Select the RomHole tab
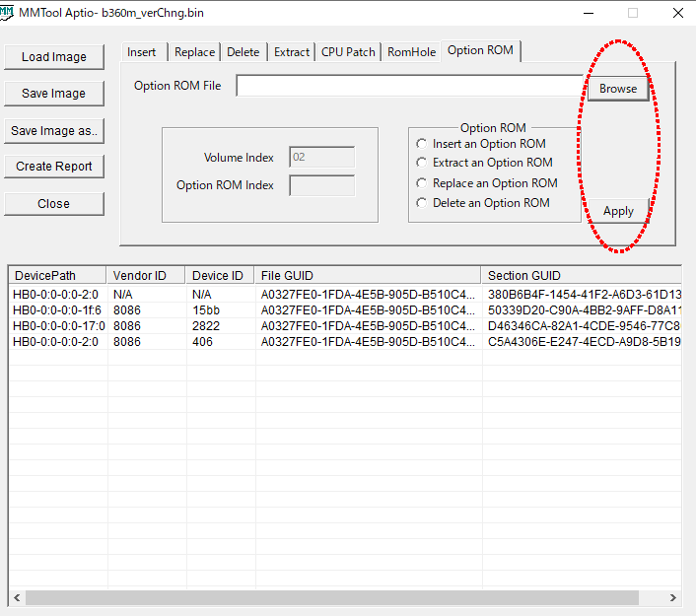696x616 pixels. (411, 52)
